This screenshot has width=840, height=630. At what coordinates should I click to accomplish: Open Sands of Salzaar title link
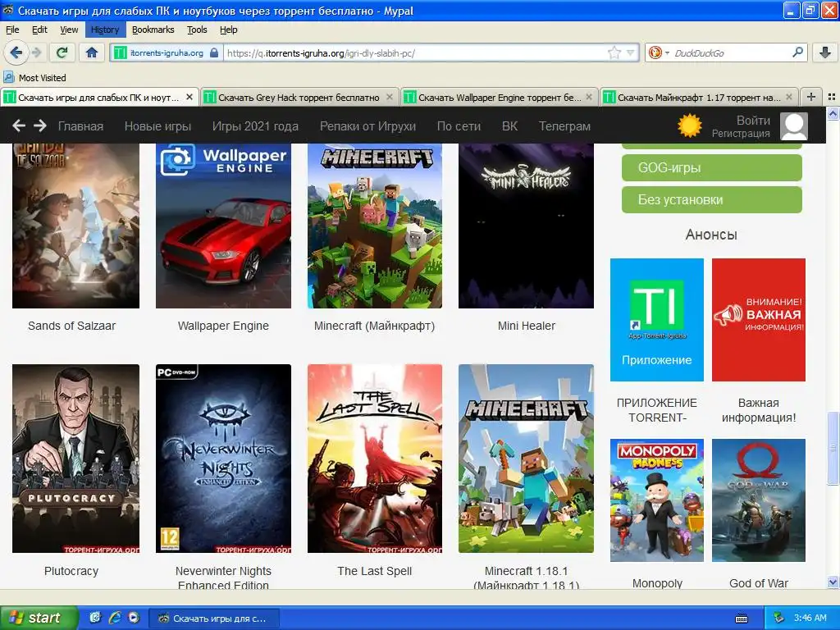[72, 326]
